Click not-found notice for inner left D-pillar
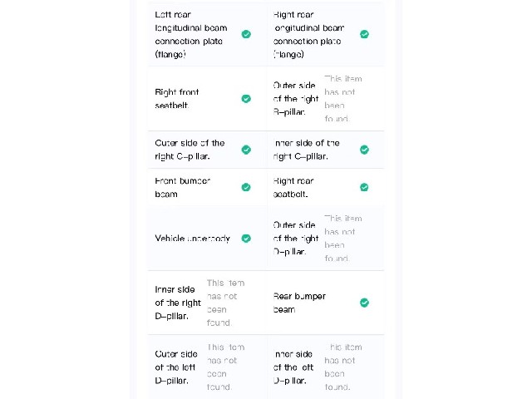The width and height of the screenshot is (532, 399). point(343,367)
